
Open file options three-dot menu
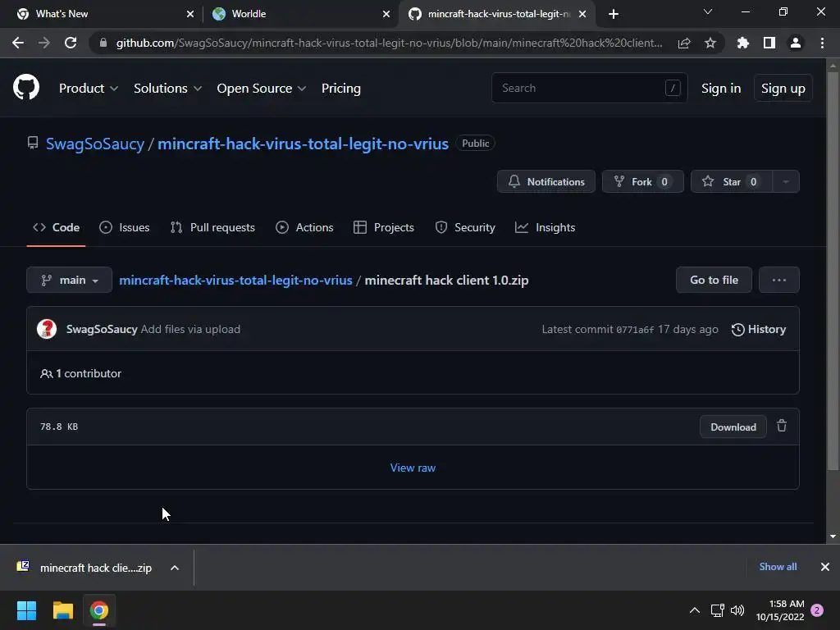coord(779,280)
